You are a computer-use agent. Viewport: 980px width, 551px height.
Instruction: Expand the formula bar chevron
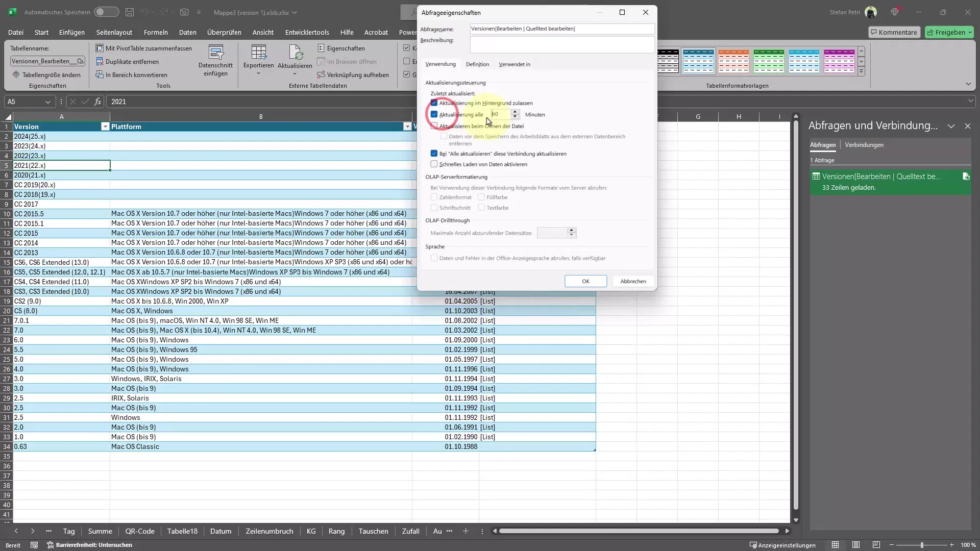point(971,102)
